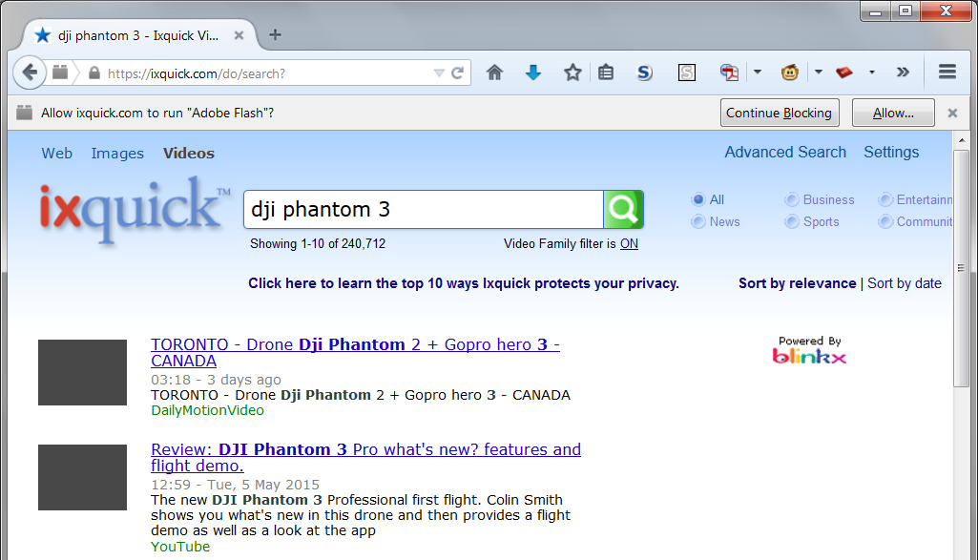Dismiss the Adobe Flash notification bar
This screenshot has width=978, height=560.
tap(952, 113)
